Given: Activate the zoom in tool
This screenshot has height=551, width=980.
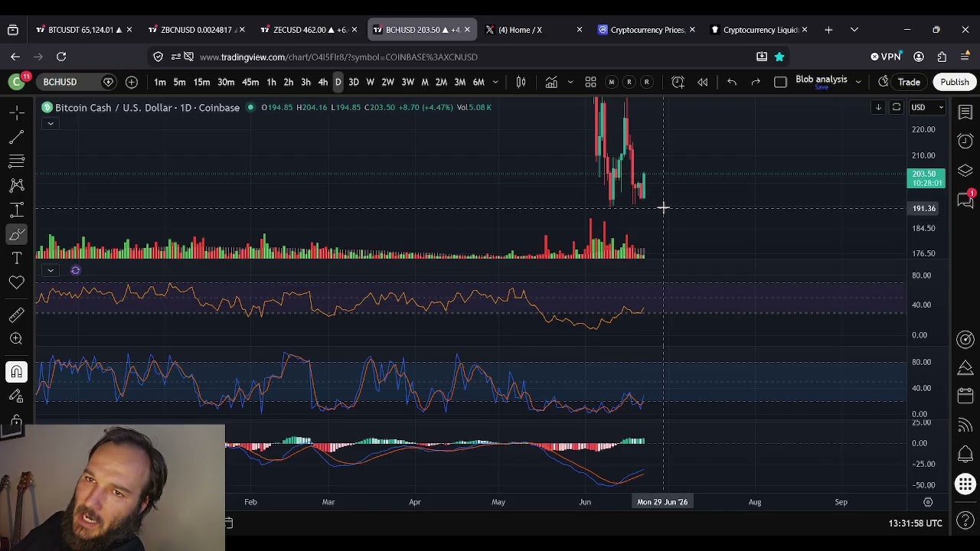Looking at the screenshot, I should point(16,339).
